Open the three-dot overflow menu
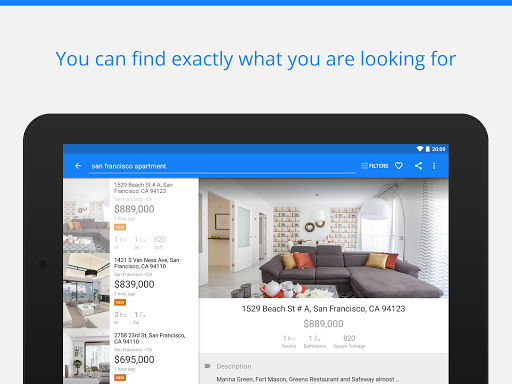This screenshot has height=384, width=512. pos(434,166)
